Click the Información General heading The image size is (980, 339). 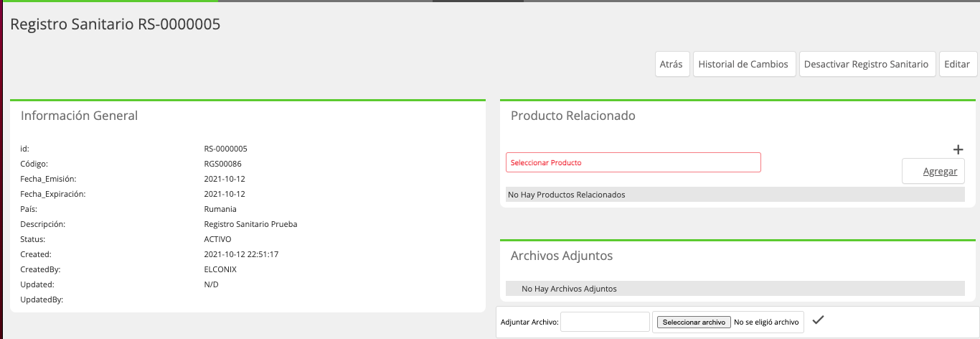pos(79,115)
